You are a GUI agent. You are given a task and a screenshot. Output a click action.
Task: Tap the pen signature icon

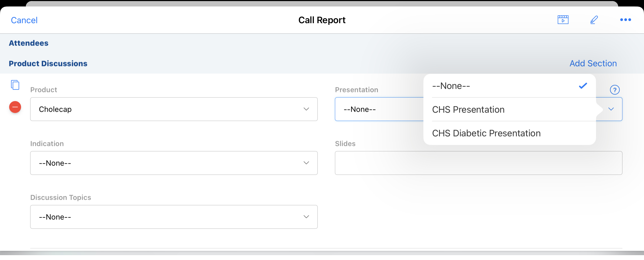[594, 20]
